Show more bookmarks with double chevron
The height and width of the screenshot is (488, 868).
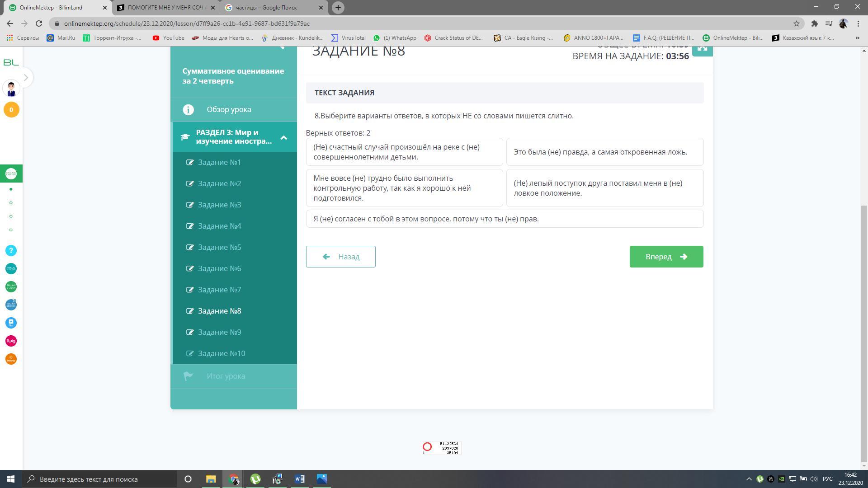[857, 38]
